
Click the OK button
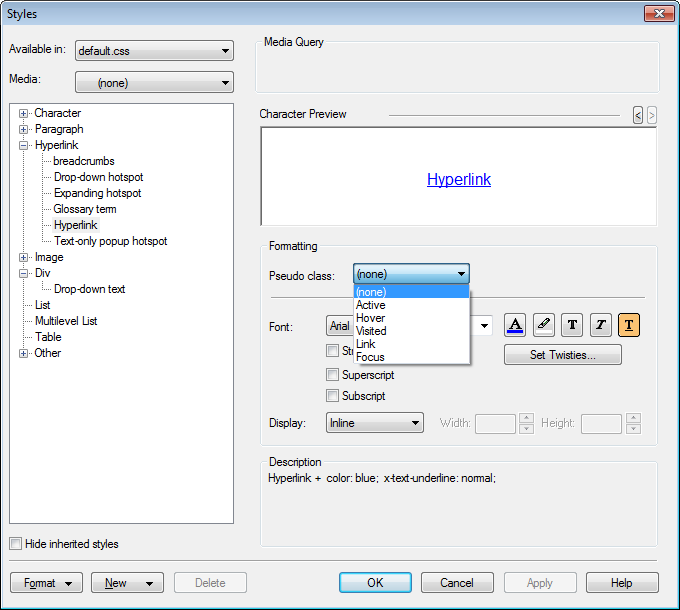pyautogui.click(x=375, y=583)
